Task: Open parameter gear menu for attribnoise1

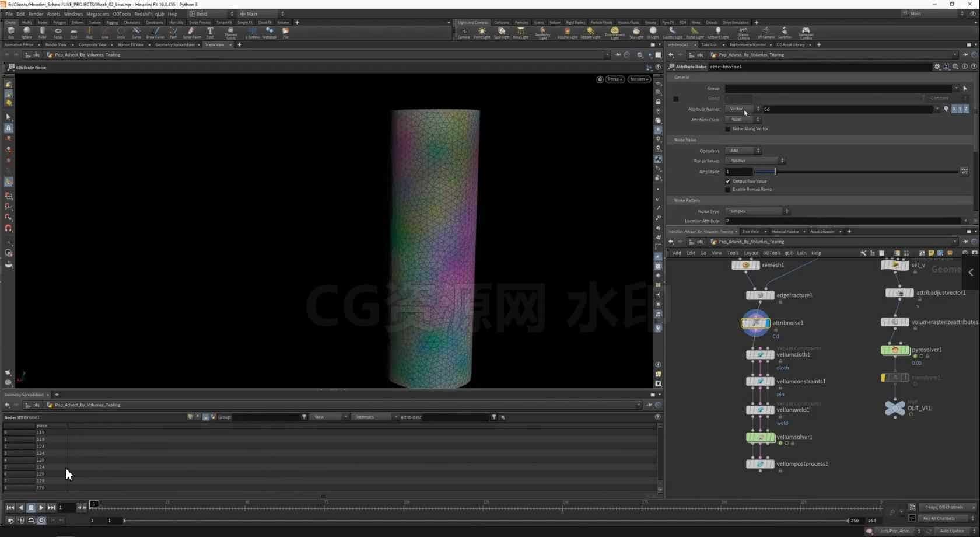Action: click(937, 67)
